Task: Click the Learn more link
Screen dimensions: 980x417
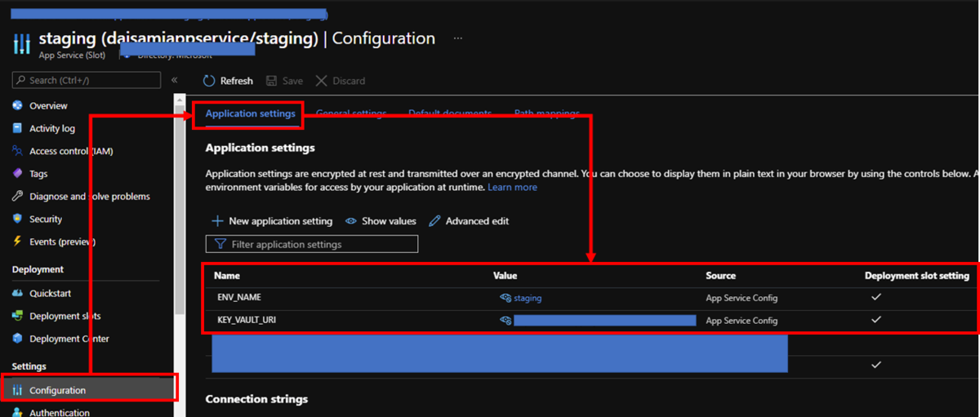Action: coord(512,187)
